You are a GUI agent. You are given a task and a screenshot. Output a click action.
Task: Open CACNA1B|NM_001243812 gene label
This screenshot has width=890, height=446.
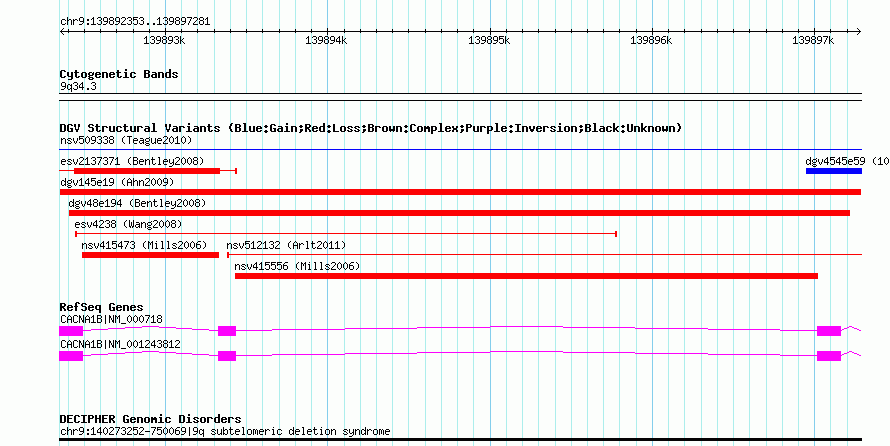click(120, 344)
